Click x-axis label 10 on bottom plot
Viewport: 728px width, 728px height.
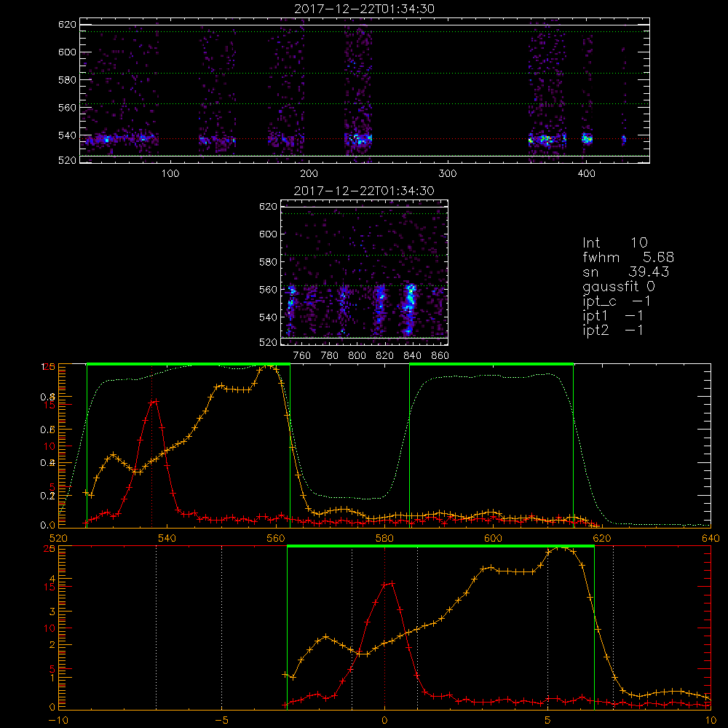coord(711,720)
